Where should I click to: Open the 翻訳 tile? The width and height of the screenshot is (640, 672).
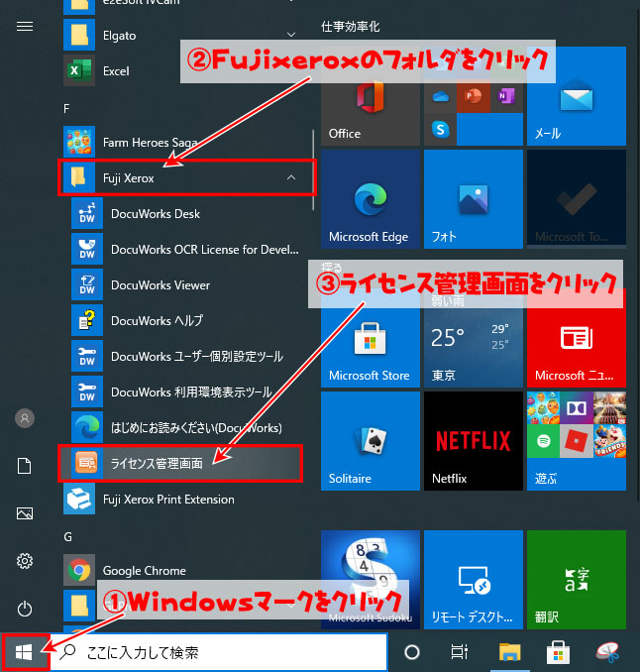click(x=577, y=580)
